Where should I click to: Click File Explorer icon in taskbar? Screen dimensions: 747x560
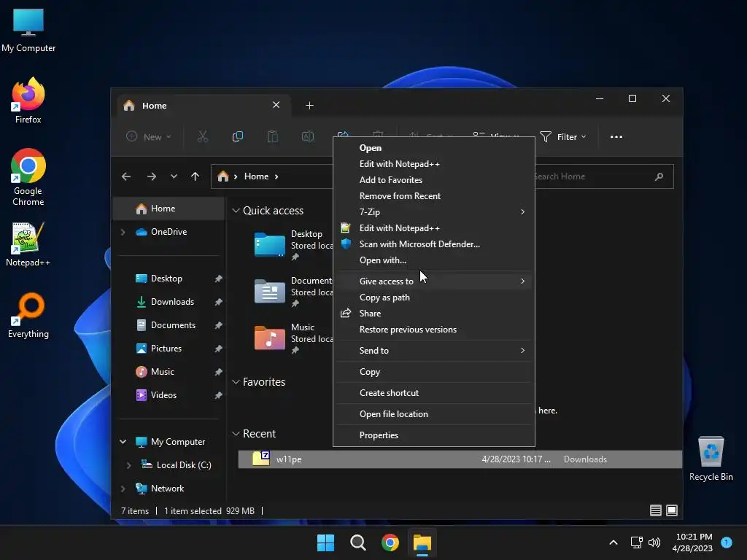pos(422,542)
